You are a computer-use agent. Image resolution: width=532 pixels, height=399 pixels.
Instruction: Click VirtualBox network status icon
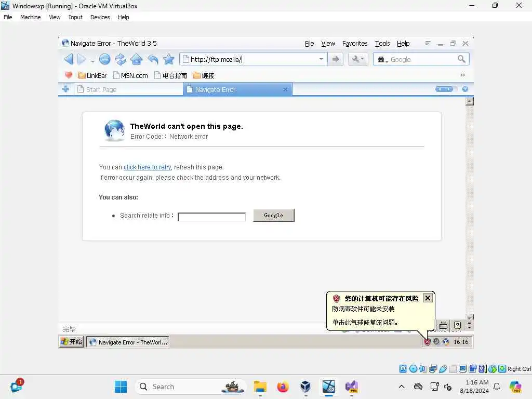[433, 369]
